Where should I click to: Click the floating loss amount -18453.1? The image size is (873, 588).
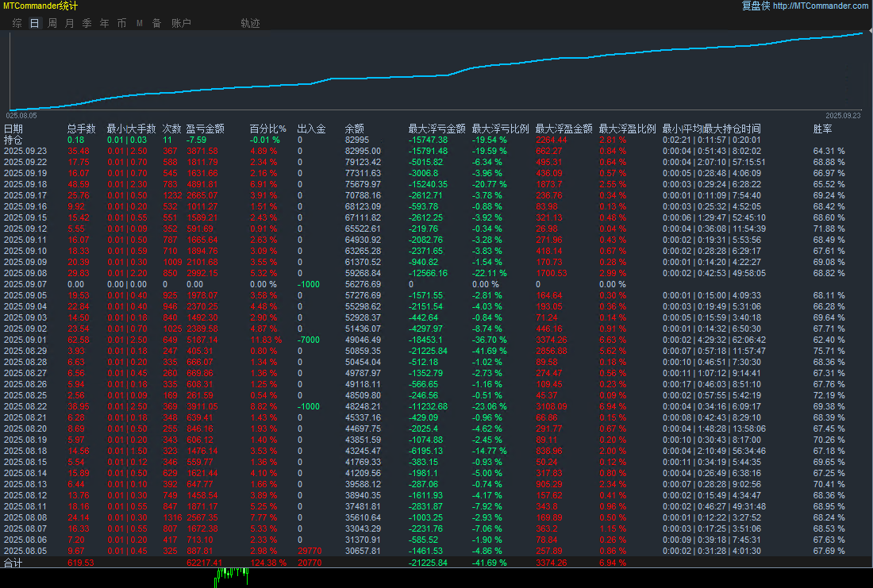tap(426, 340)
